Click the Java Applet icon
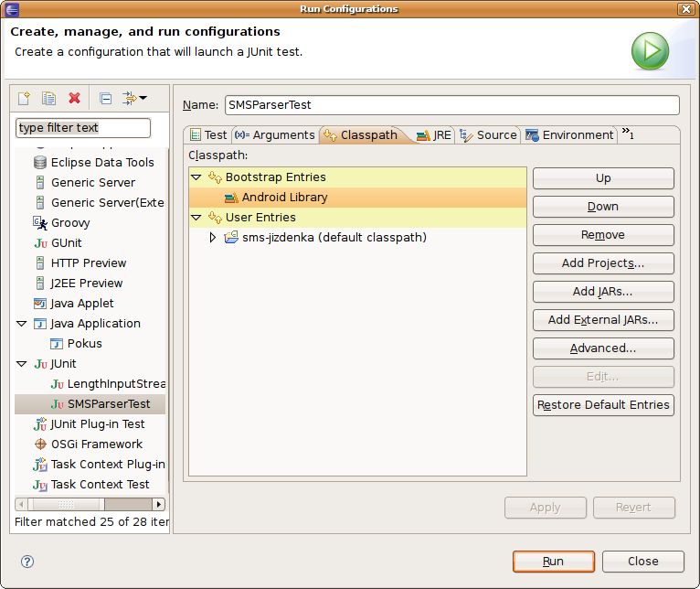 click(40, 304)
